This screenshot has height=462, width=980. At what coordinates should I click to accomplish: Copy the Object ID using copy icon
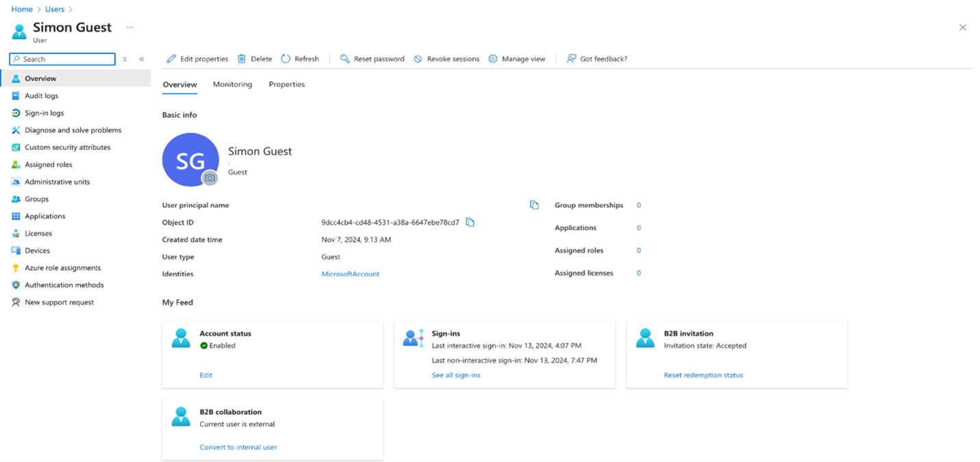(x=470, y=222)
